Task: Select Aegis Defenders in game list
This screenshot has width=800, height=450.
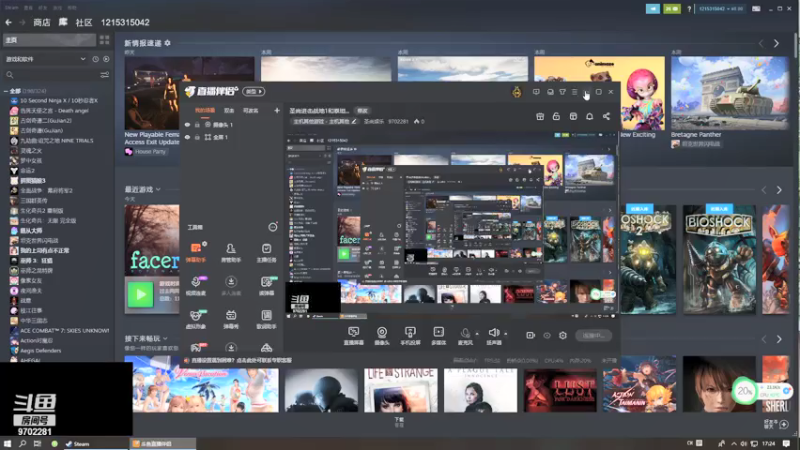Action: 41,351
